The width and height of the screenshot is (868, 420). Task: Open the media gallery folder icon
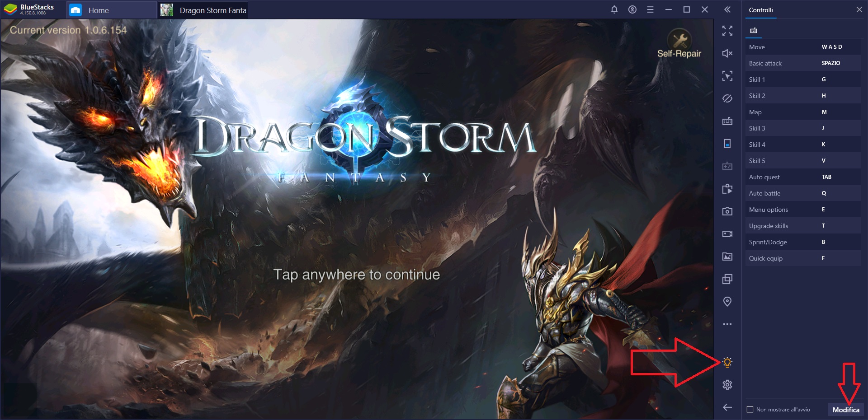tap(727, 257)
